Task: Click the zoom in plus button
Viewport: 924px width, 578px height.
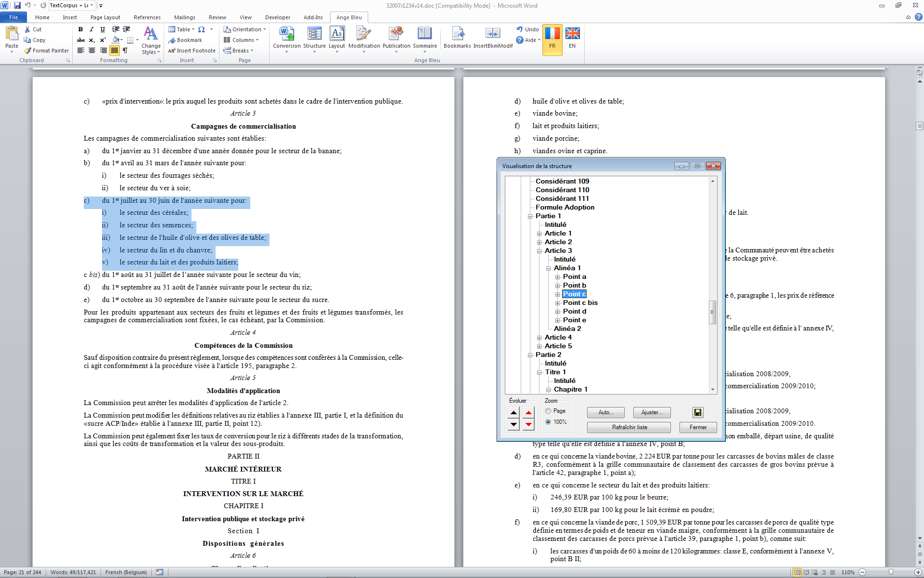Action: 919,572
